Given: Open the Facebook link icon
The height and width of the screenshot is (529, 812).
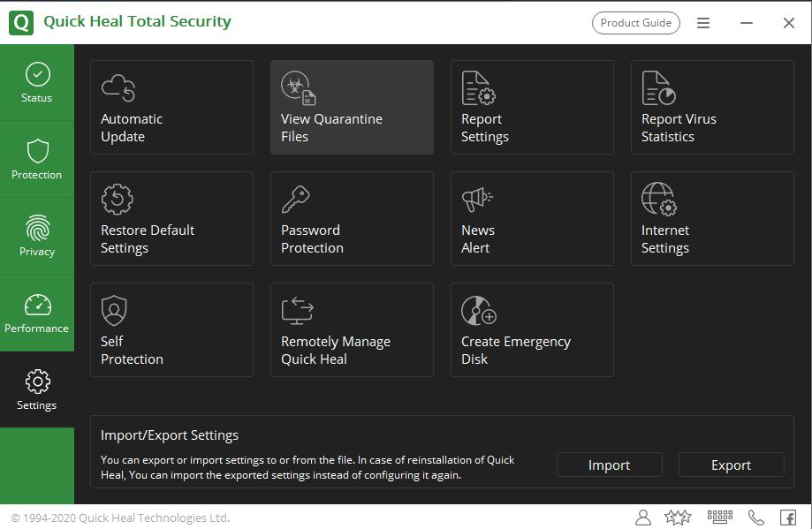Looking at the screenshot, I should pyautogui.click(x=786, y=517).
